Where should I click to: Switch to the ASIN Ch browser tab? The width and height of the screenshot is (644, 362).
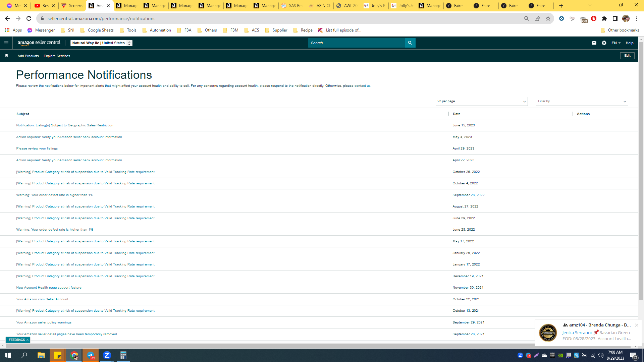click(x=320, y=6)
